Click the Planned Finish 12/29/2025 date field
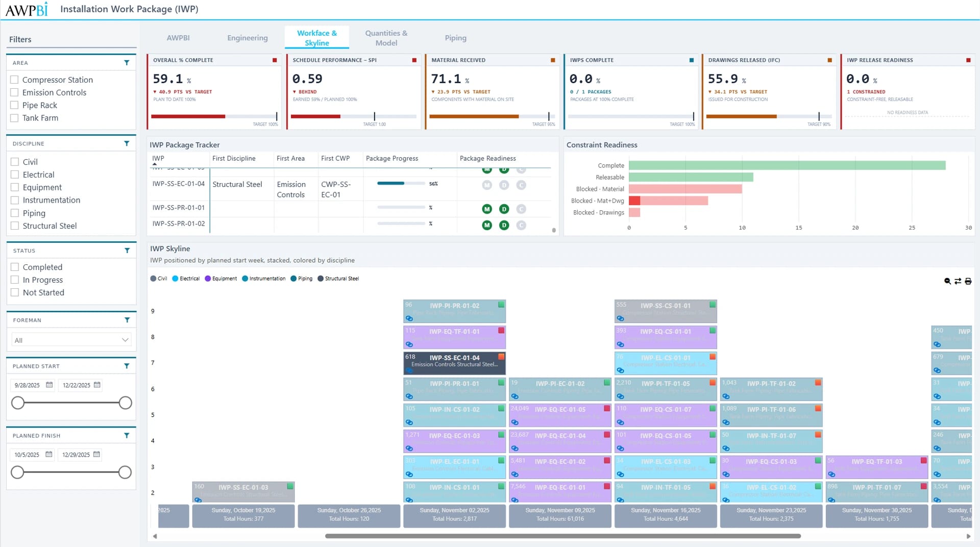980x547 pixels. click(80, 455)
